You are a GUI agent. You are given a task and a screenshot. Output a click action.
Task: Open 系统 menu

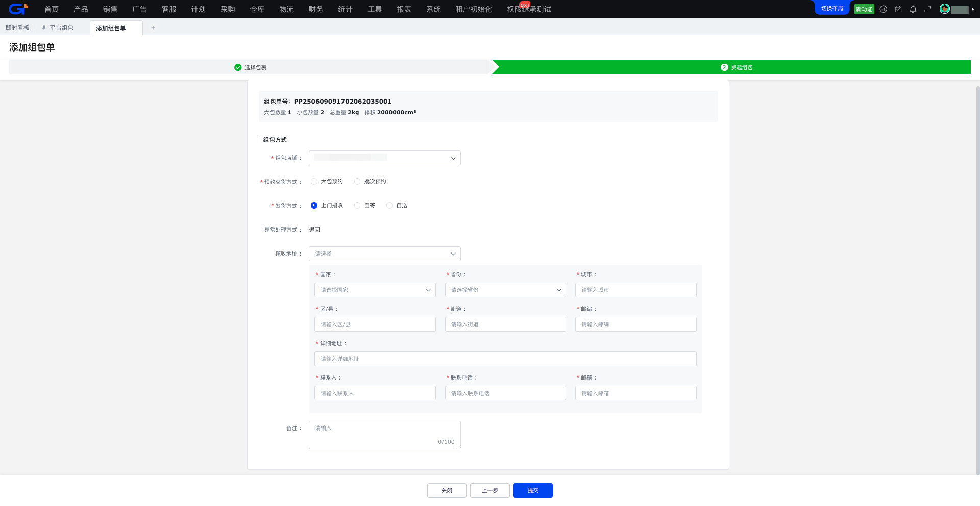[x=434, y=9]
